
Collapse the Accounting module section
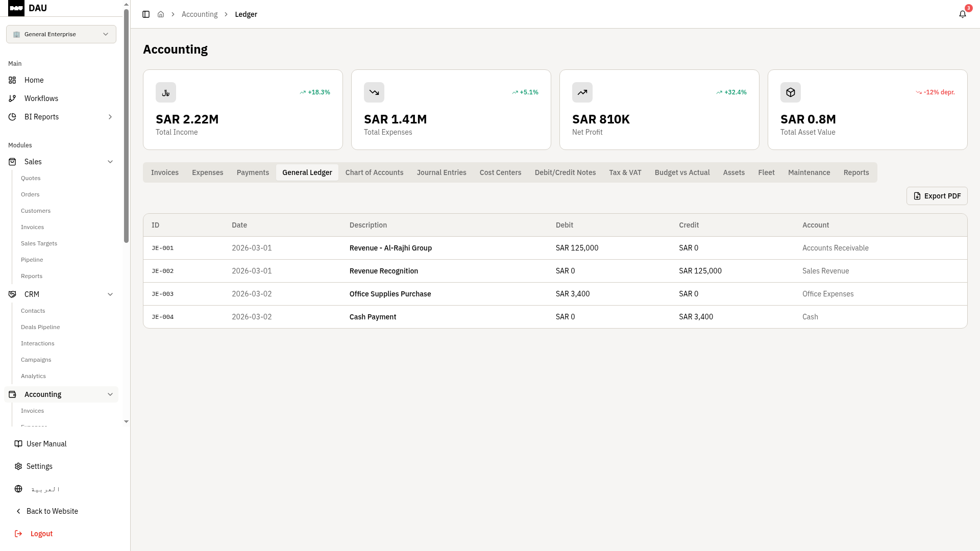(x=110, y=394)
